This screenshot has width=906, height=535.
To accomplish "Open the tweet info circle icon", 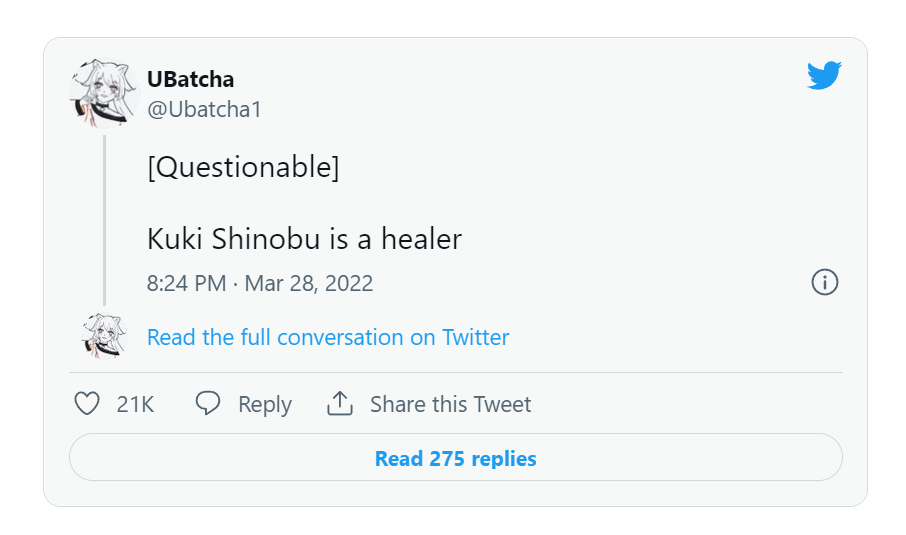I will (x=824, y=283).
